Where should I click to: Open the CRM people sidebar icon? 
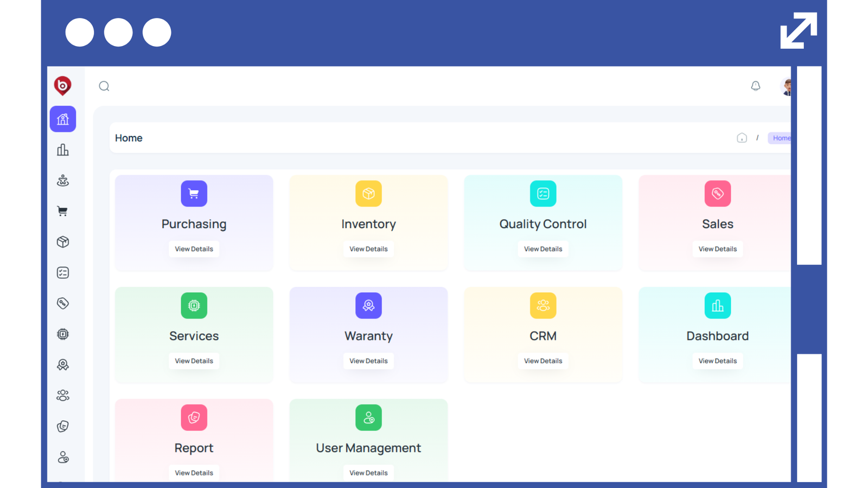pyautogui.click(x=63, y=396)
